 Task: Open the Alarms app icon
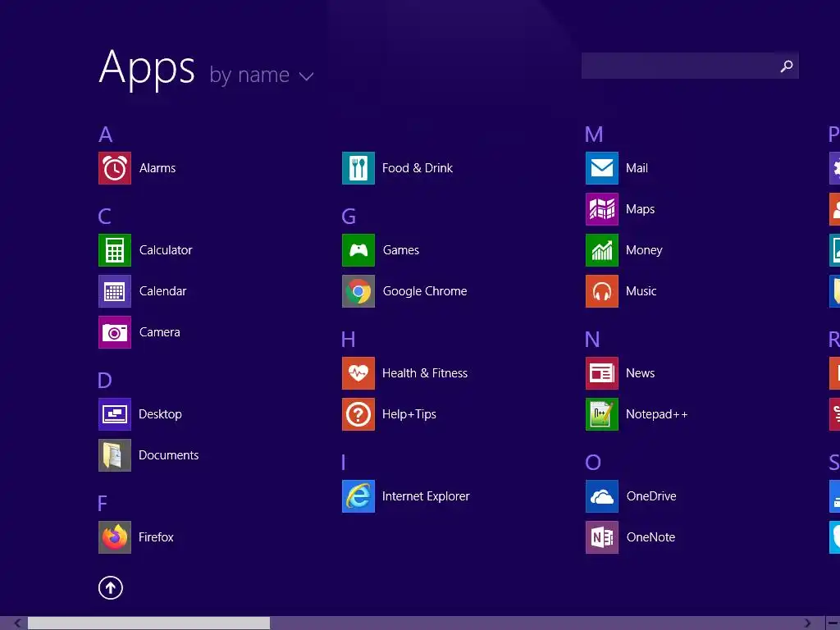pos(115,168)
